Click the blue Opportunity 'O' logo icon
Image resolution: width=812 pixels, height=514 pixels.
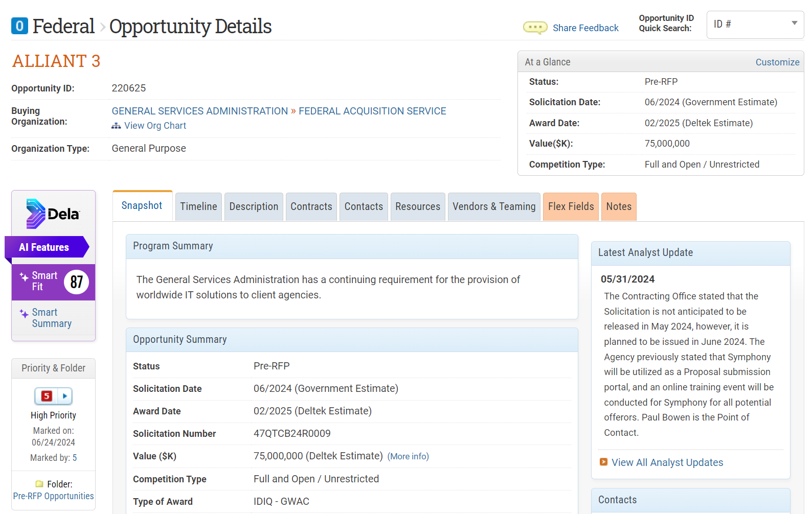click(x=19, y=26)
